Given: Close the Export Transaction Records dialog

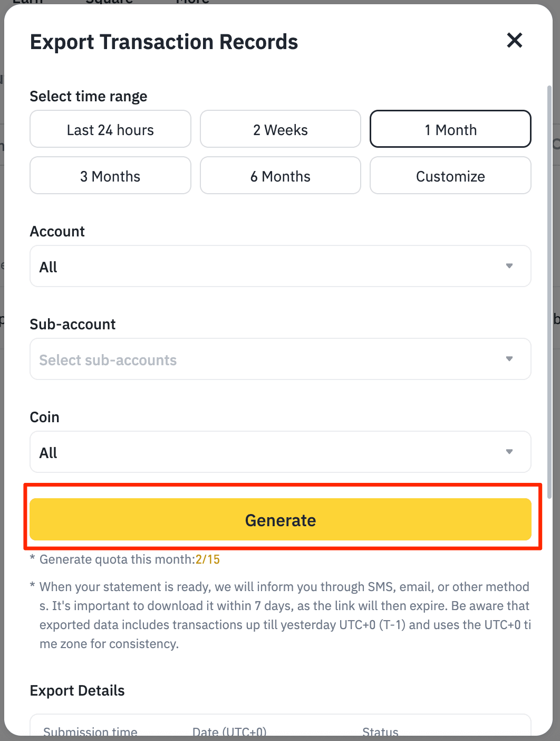Looking at the screenshot, I should coord(514,40).
